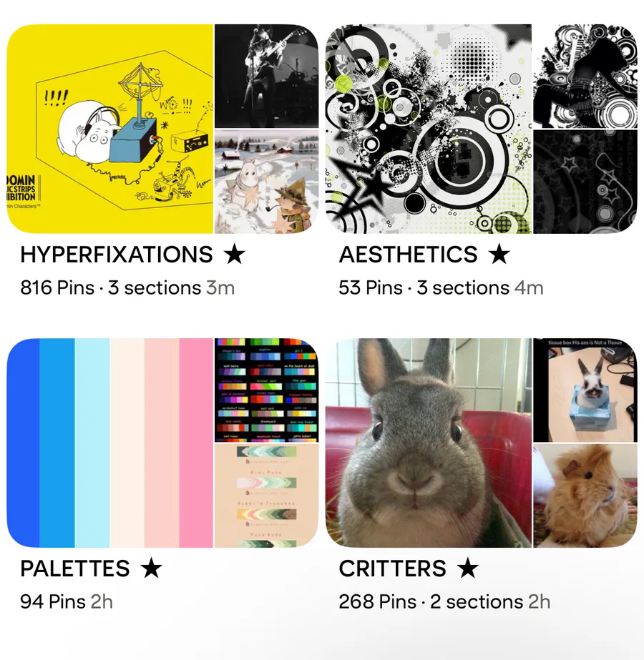Open the dark multi-palette chart thumbnail
Image resolution: width=644 pixels, height=660 pixels.
pyautogui.click(x=267, y=390)
